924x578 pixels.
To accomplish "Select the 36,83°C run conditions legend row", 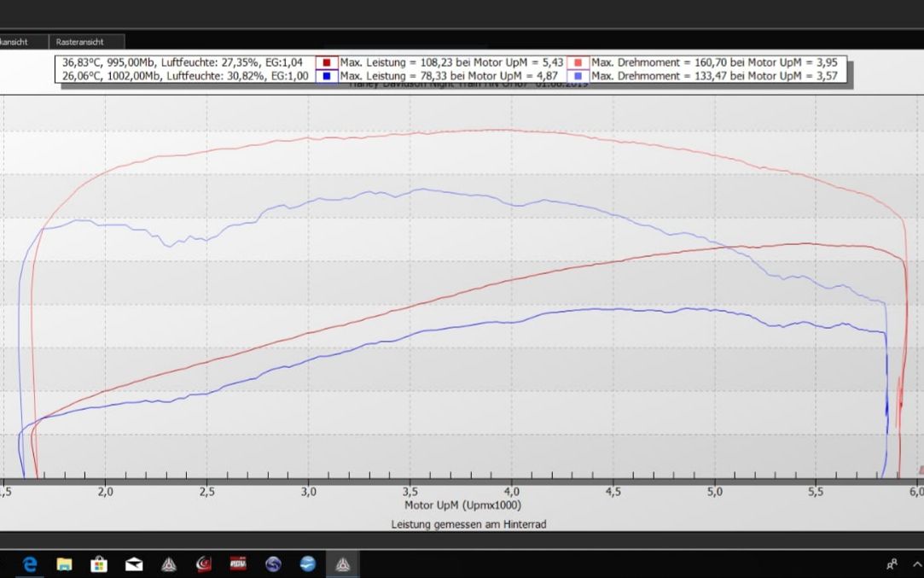I will pos(183,62).
